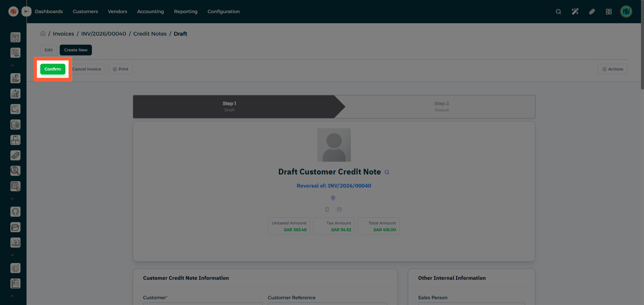Click the phone icon on credit note card

click(327, 209)
